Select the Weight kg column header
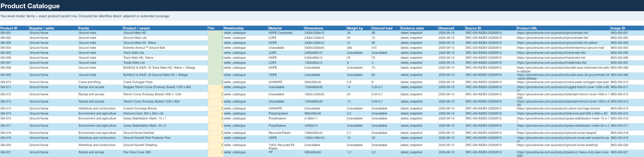This screenshot has width=644, height=157. [x=359, y=28]
